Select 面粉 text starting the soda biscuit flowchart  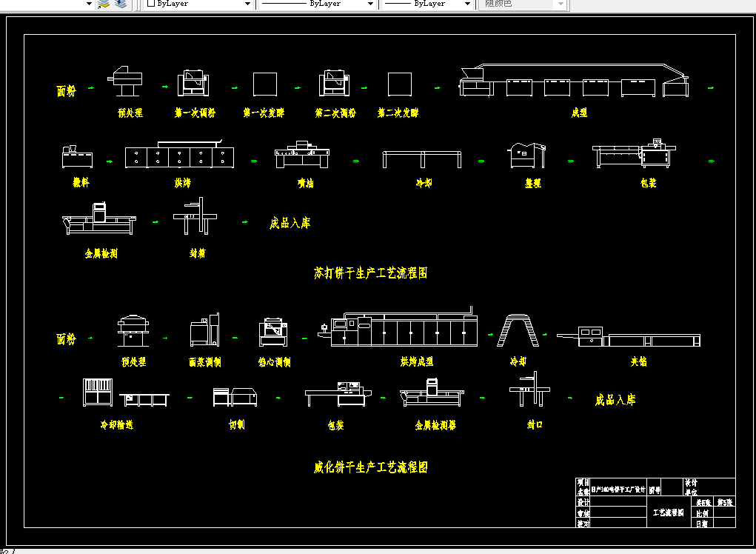point(66,91)
